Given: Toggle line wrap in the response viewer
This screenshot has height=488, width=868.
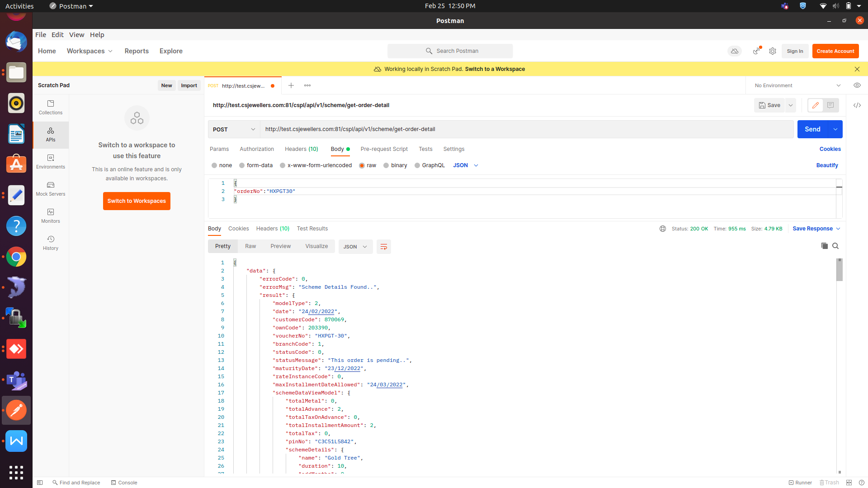Looking at the screenshot, I should click(384, 247).
